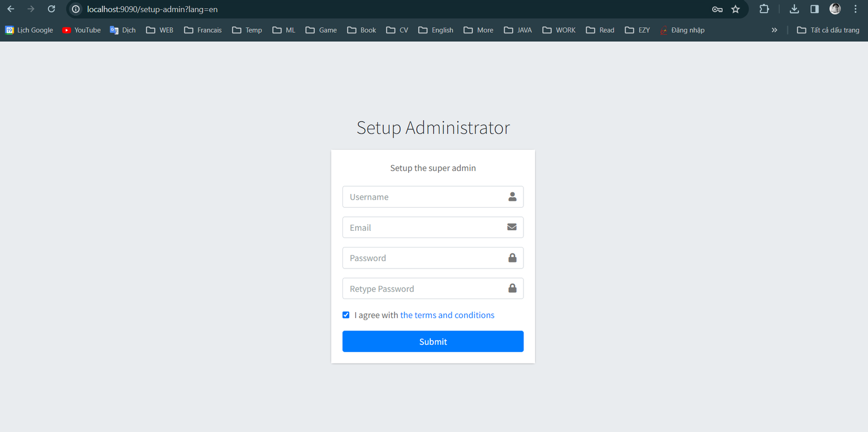
Task: Click the "Setup the super admin" text
Action: click(x=433, y=168)
